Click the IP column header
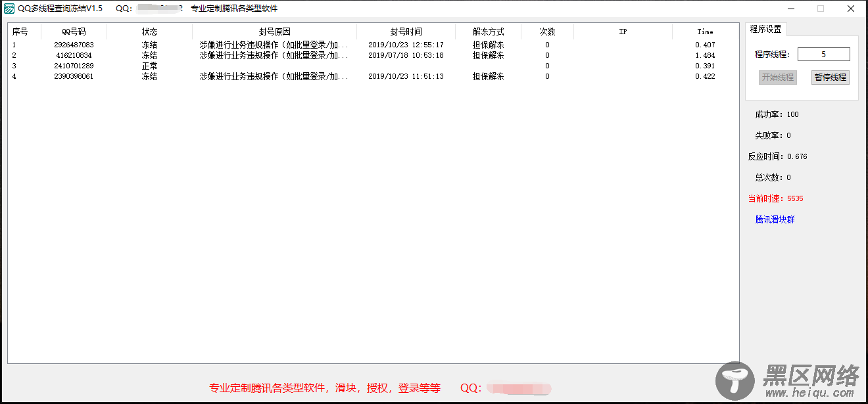The height and width of the screenshot is (404, 868). tap(623, 32)
